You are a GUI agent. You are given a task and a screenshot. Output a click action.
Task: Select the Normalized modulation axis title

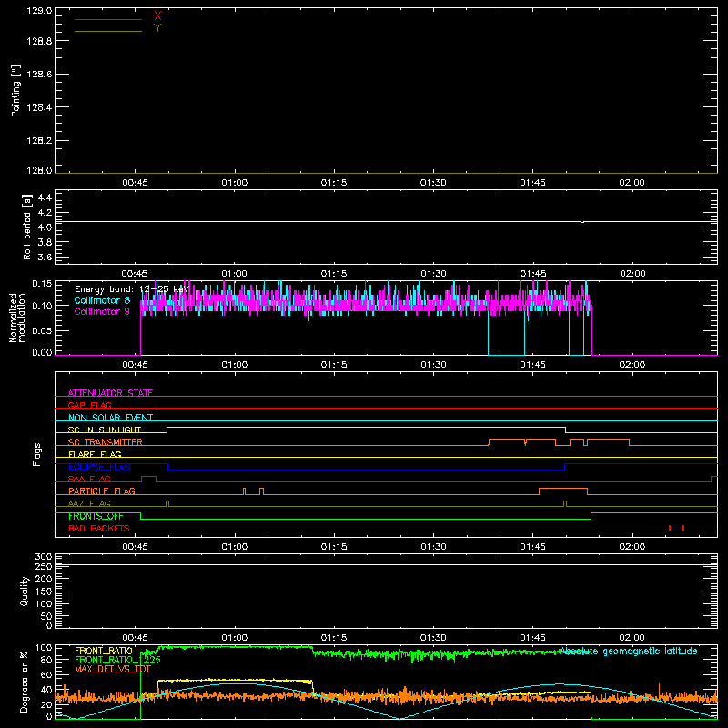(x=17, y=318)
